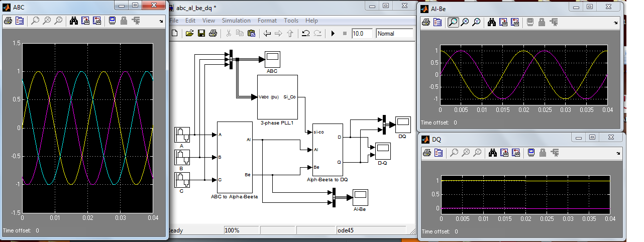Open model folder icon in Simulink toolbar

pyautogui.click(x=189, y=34)
